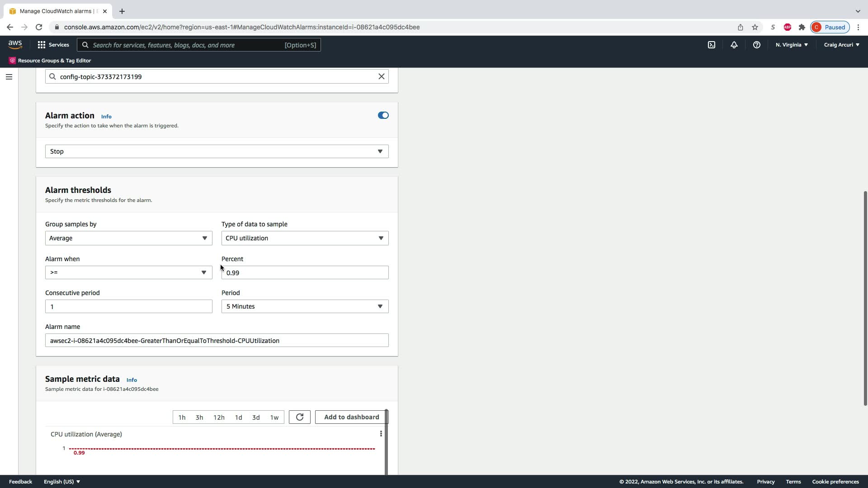Refresh the sample metric graph

pos(299,417)
